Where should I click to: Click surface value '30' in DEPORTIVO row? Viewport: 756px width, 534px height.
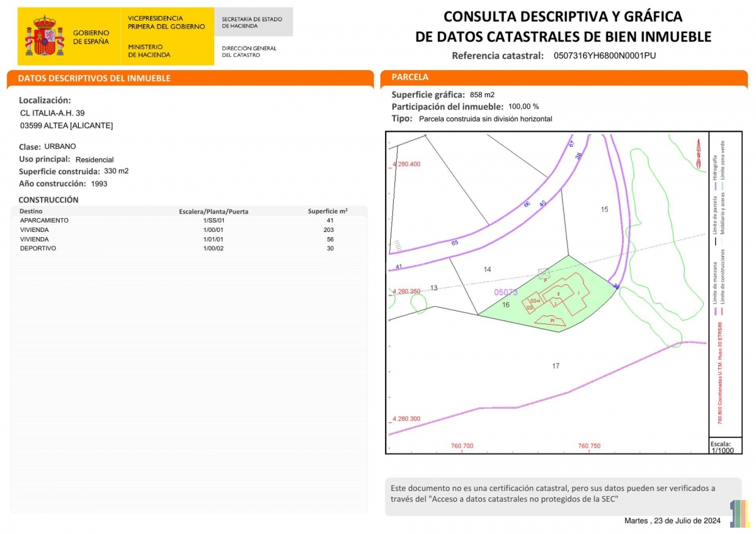(x=330, y=248)
